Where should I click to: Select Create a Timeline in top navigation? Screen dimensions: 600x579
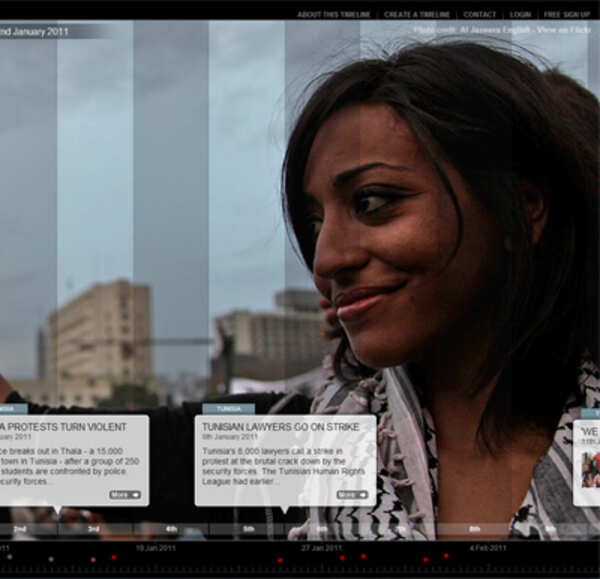click(x=417, y=15)
